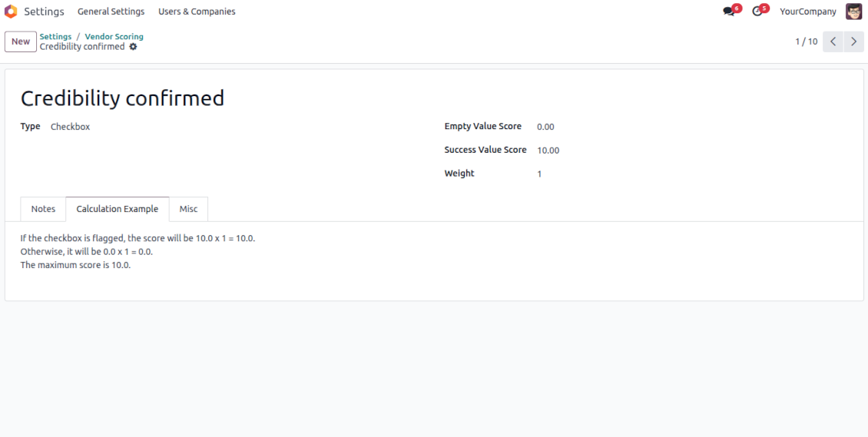Click the Success Value Score field
Screen dimensions: 868x437
coord(548,151)
